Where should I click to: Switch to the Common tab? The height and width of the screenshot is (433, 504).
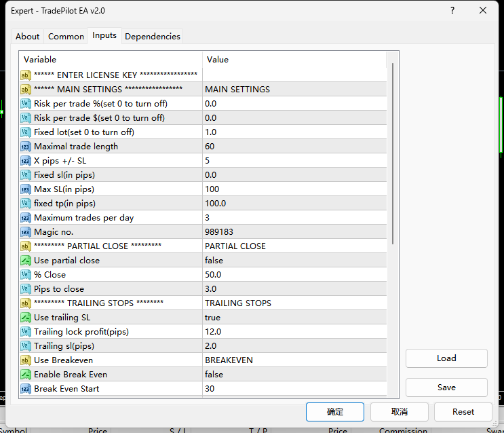(66, 37)
